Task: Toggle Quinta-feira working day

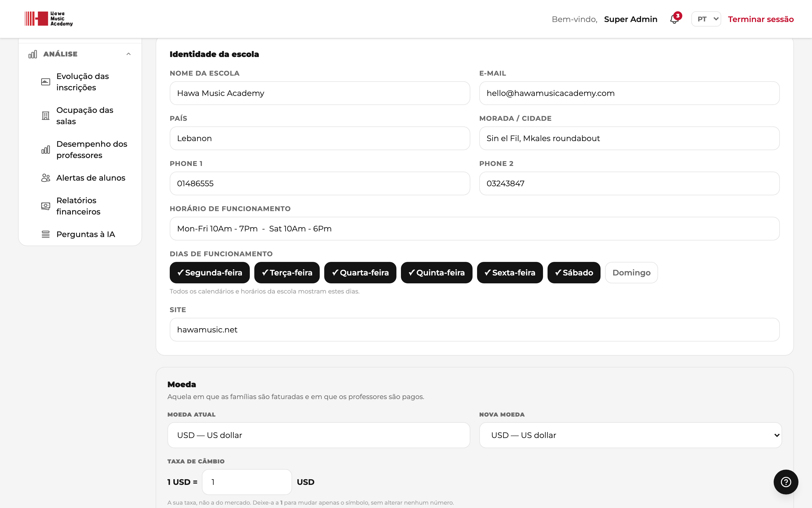Action: pyautogui.click(x=436, y=272)
